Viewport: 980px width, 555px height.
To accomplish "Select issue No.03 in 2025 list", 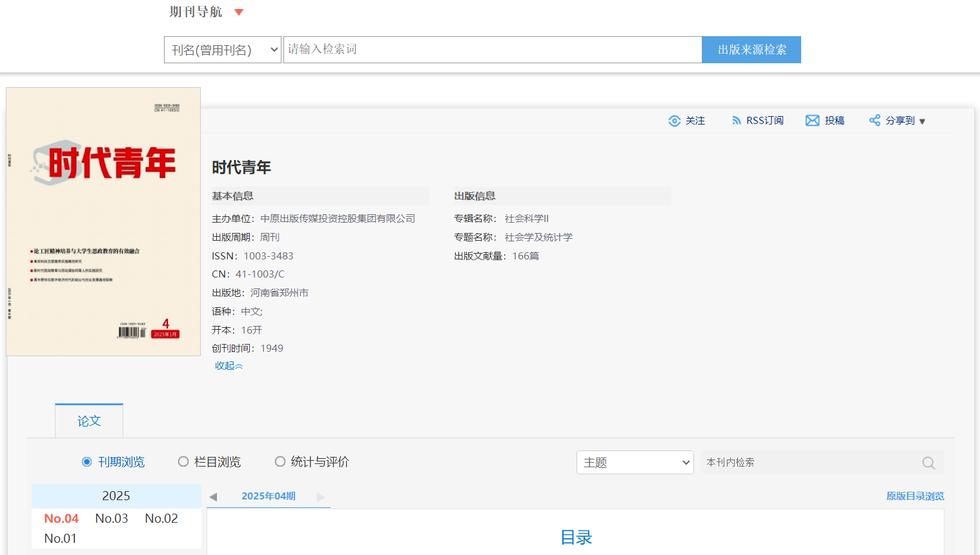I will coord(112,519).
